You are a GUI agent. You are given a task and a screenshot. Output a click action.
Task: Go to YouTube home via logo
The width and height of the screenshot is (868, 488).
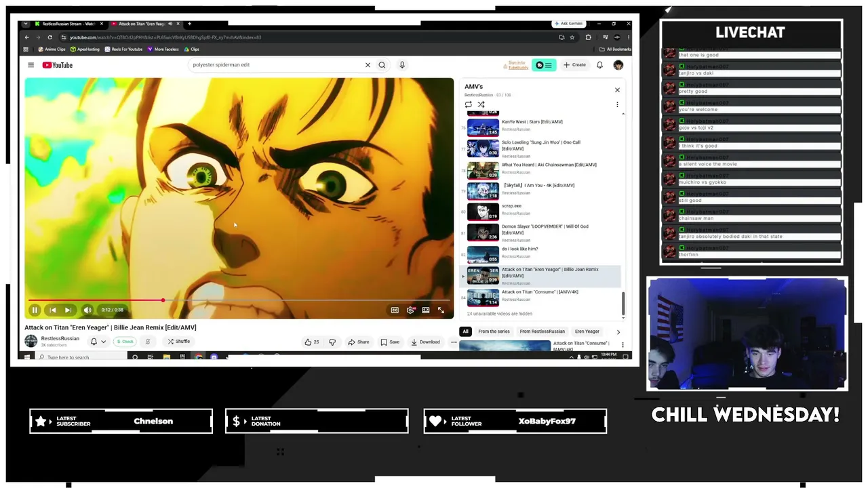(57, 65)
